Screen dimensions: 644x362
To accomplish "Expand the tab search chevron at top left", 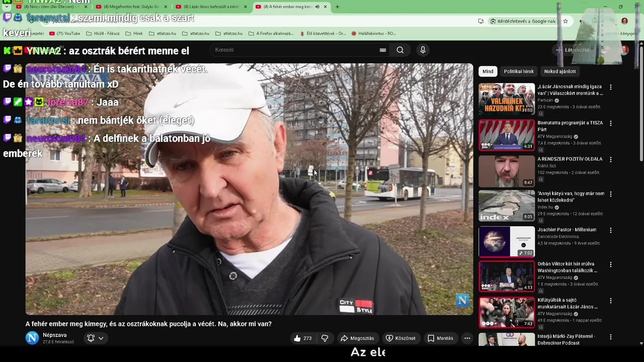I will click(x=7, y=7).
